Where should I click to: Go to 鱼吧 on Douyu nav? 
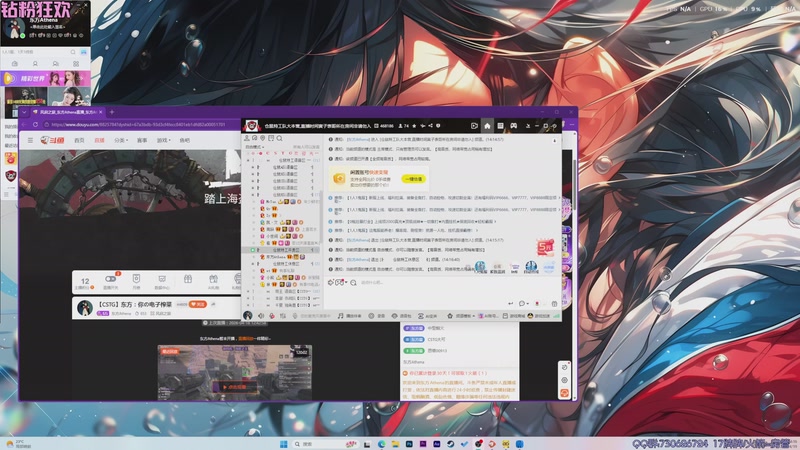tap(184, 140)
